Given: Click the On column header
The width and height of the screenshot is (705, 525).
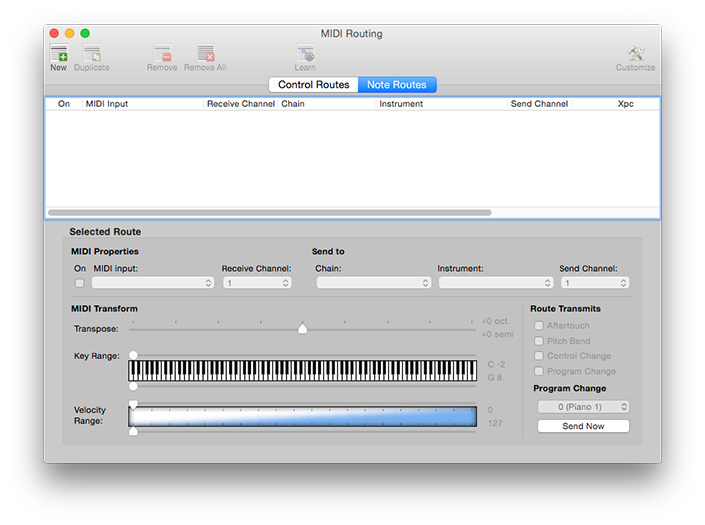Looking at the screenshot, I should pyautogui.click(x=64, y=104).
